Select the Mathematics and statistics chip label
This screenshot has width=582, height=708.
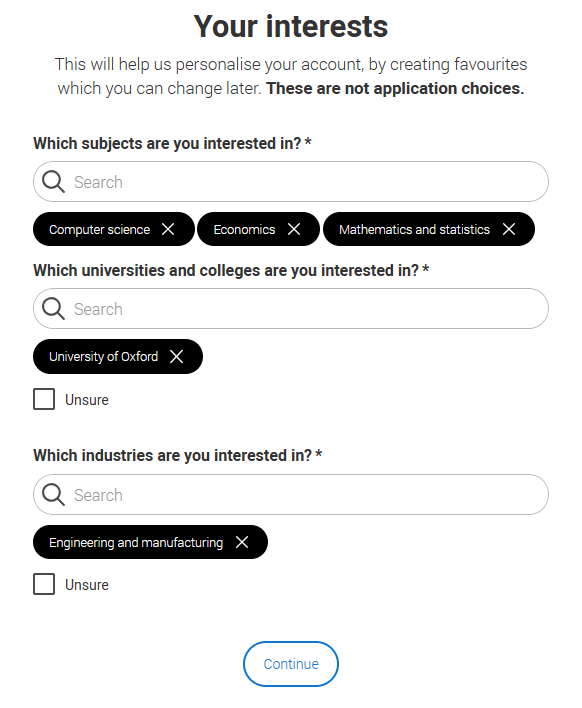coord(414,229)
